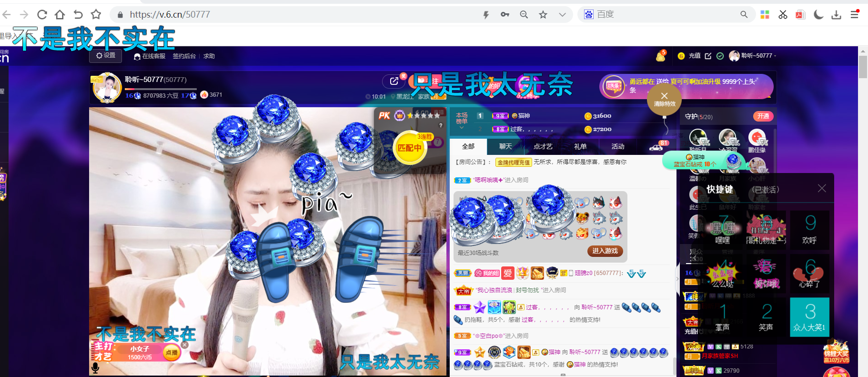868x377 pixels.
Task: Switch to the 点才艺 tab
Action: coord(543,146)
